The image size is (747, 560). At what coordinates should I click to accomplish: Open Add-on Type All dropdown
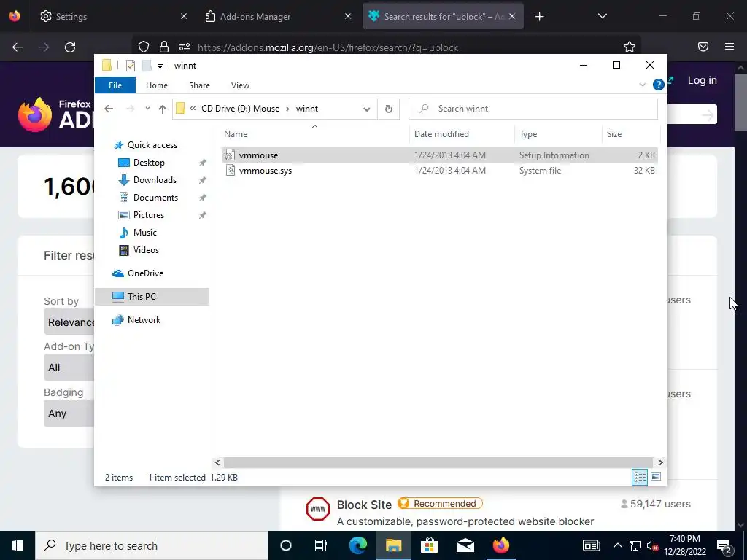point(69,367)
